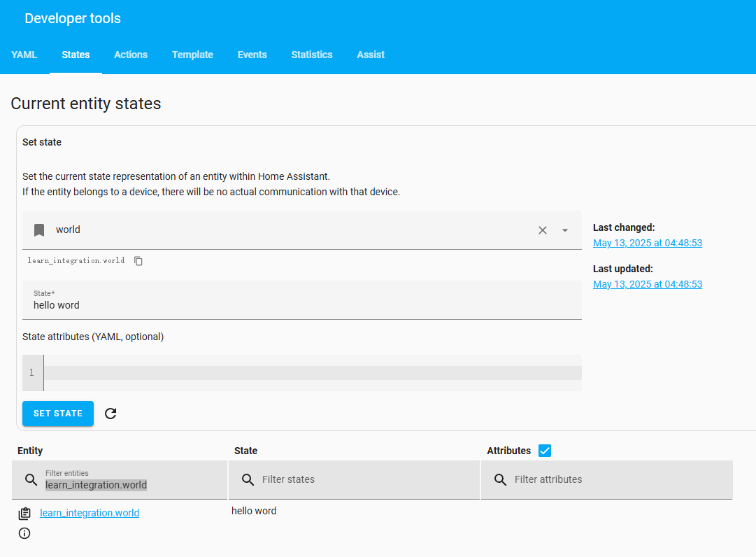Uncheck the Attributes checkbox
This screenshot has width=756, height=557.
click(545, 451)
